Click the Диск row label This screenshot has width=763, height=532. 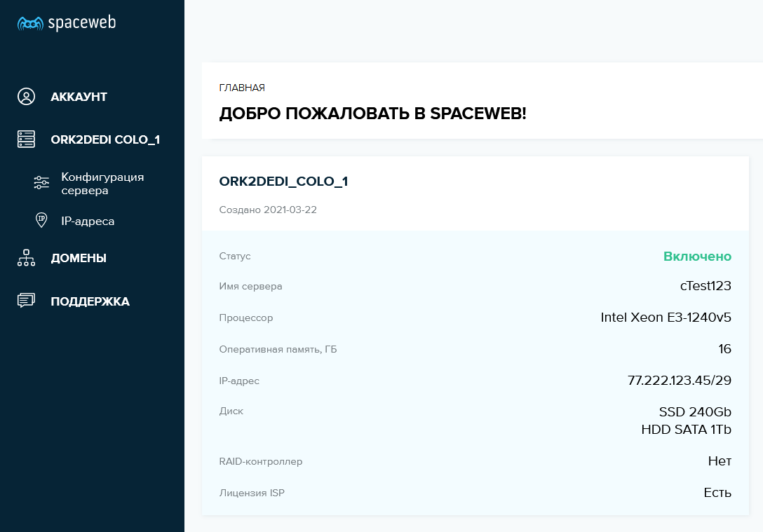tap(231, 411)
